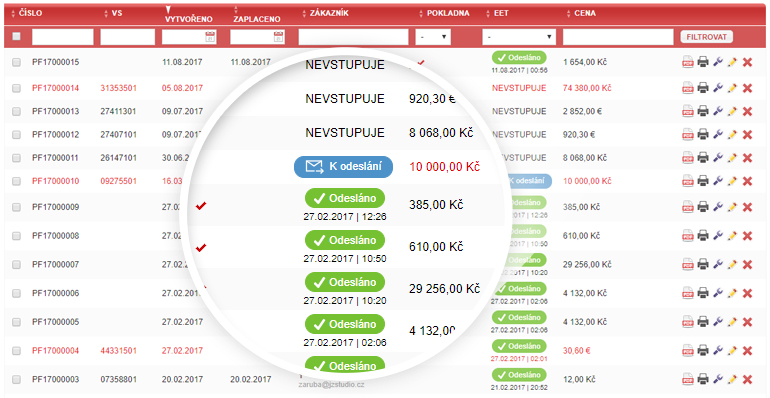Delete invoice PF17000003 with red X
This screenshot has width=770, height=398.
click(747, 380)
